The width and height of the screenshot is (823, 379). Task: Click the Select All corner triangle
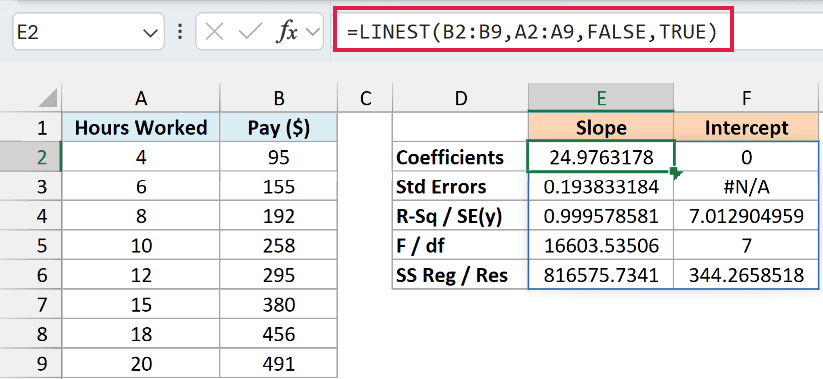click(x=48, y=98)
